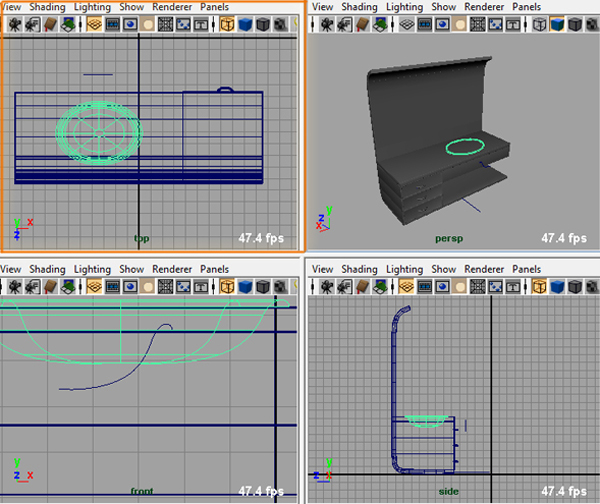The width and height of the screenshot is (600, 504).
Task: Open Shading menu in top view panel
Action: (47, 7)
